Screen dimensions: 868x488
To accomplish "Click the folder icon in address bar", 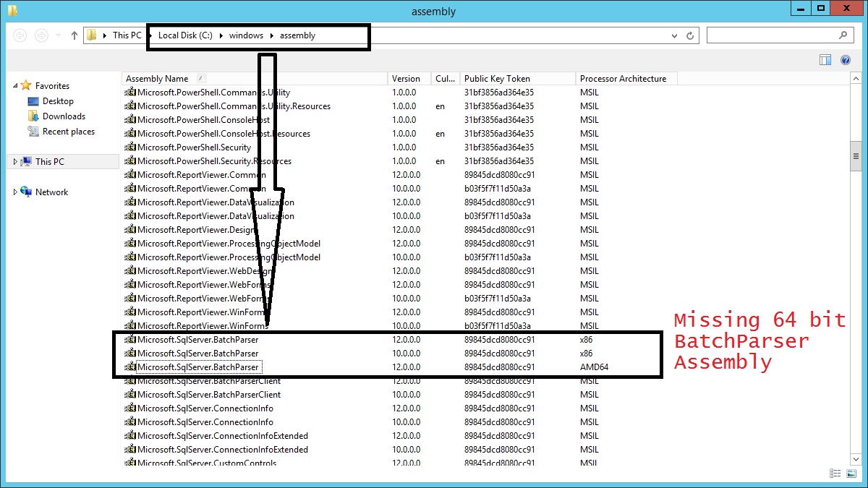I will (91, 35).
